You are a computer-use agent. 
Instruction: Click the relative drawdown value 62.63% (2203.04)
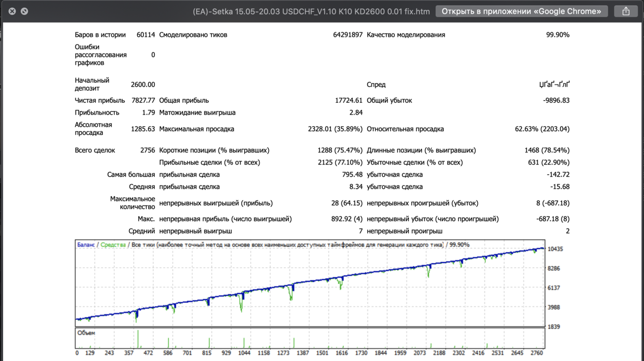[542, 129]
